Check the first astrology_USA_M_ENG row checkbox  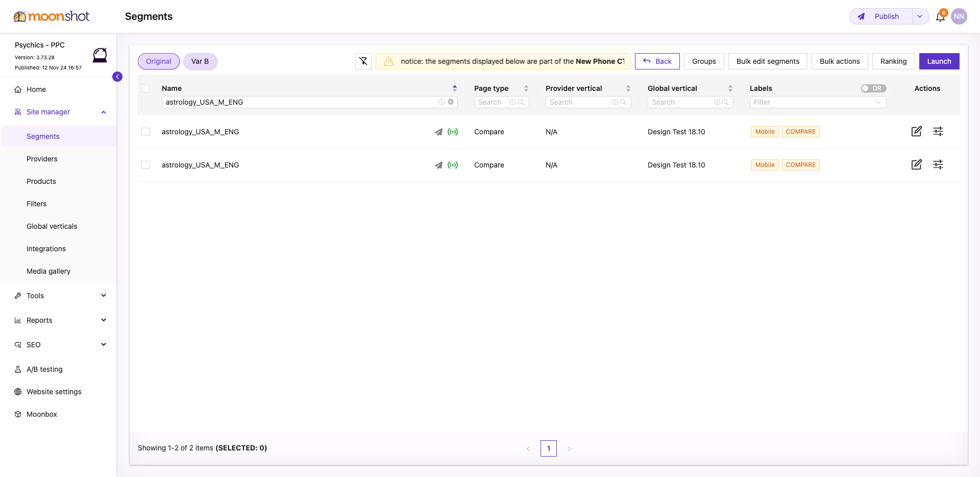[x=145, y=132]
